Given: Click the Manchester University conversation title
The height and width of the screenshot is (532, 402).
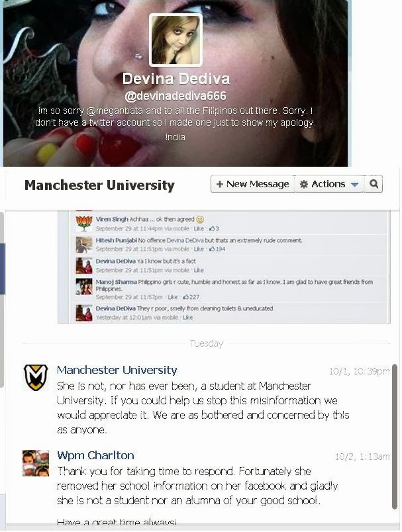Looking at the screenshot, I should pyautogui.click(x=99, y=185).
